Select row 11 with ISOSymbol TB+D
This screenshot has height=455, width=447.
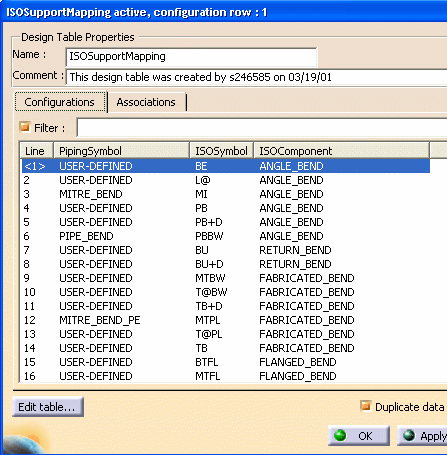tap(226, 306)
